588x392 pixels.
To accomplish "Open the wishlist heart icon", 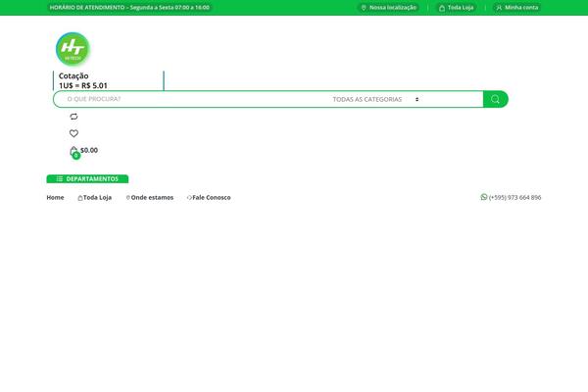I will click(73, 133).
